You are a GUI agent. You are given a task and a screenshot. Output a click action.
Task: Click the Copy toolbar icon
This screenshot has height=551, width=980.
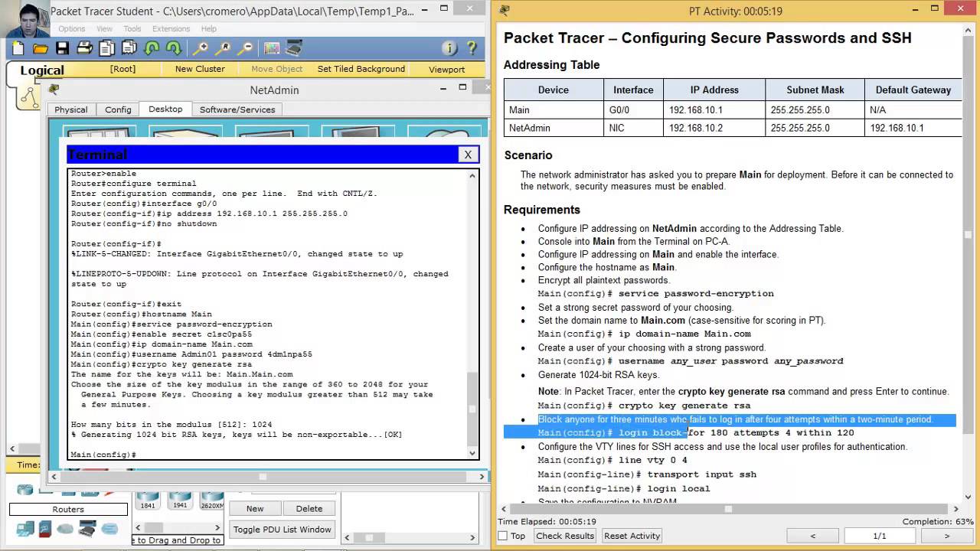pos(107,48)
